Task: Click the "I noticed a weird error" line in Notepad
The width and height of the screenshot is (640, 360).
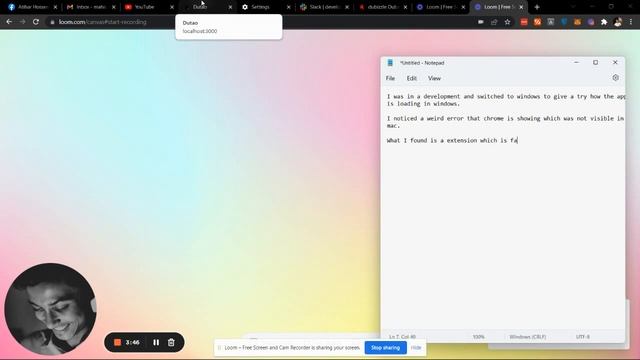Action: [505, 118]
